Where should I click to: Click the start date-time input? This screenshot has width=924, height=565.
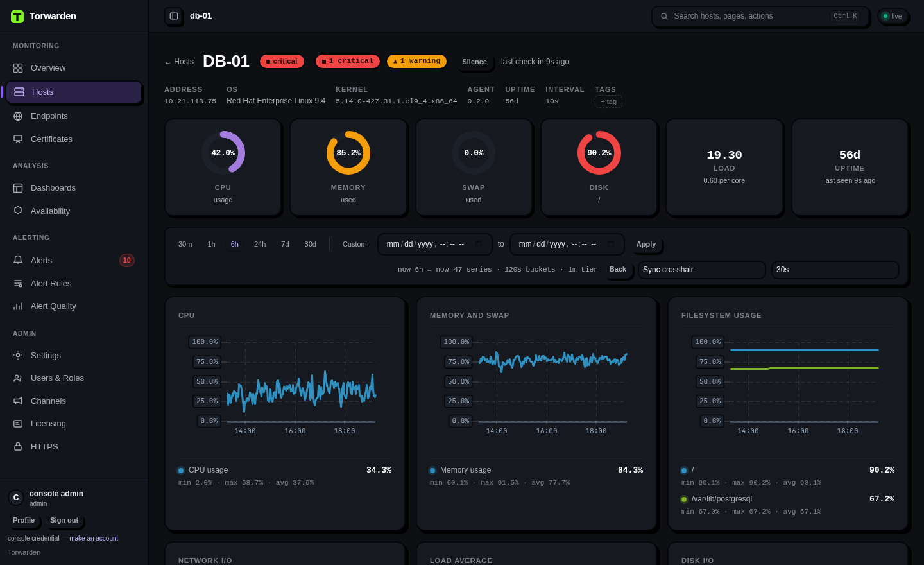point(435,244)
